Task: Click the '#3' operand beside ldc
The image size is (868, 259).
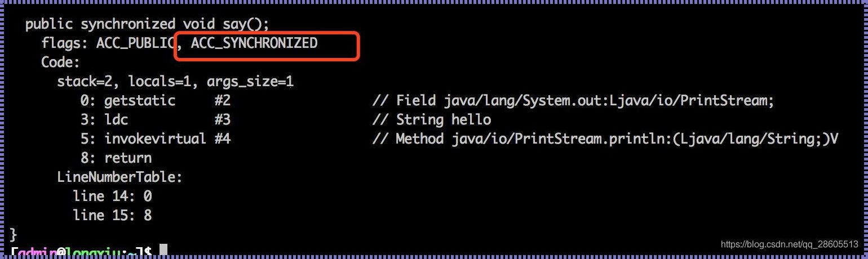Action: click(x=223, y=119)
